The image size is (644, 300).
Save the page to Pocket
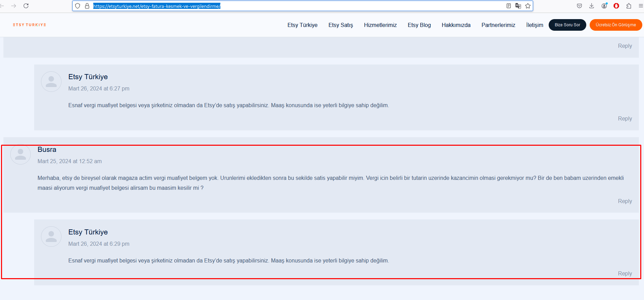pyautogui.click(x=579, y=6)
